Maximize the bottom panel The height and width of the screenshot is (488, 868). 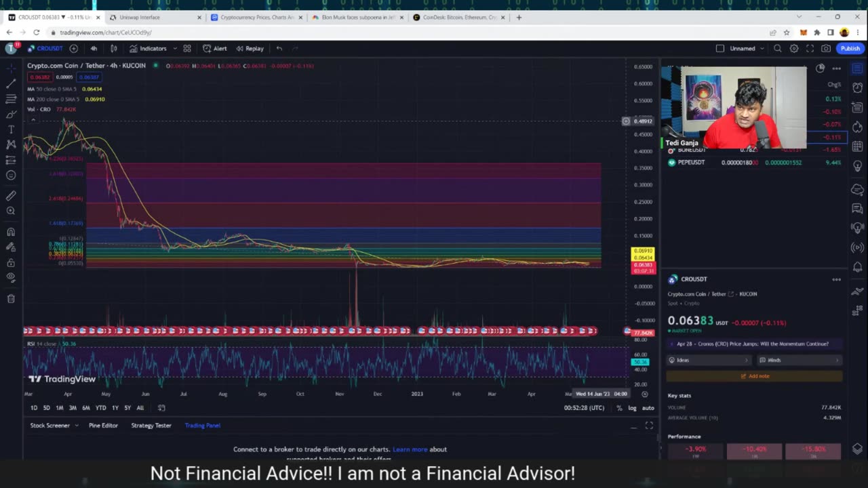649,426
